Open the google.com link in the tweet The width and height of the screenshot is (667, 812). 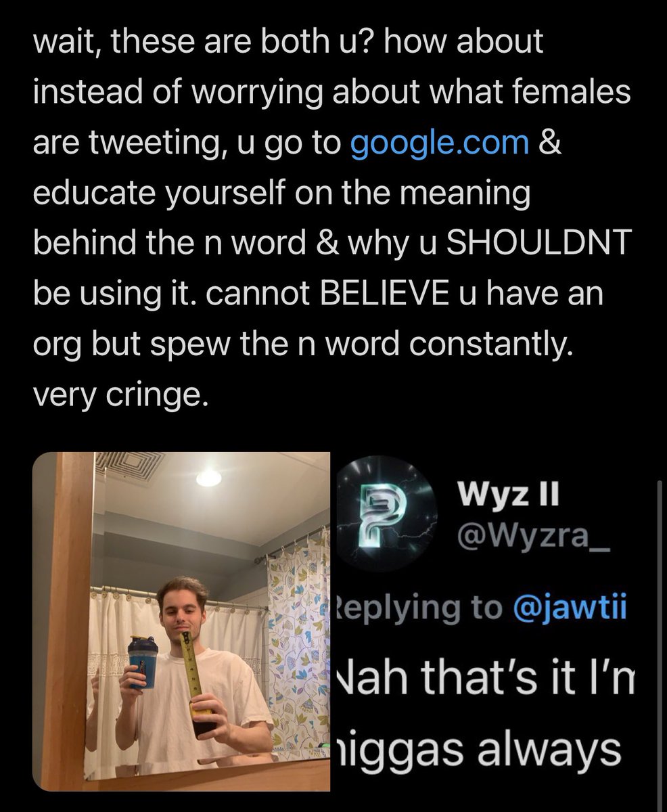point(440,143)
